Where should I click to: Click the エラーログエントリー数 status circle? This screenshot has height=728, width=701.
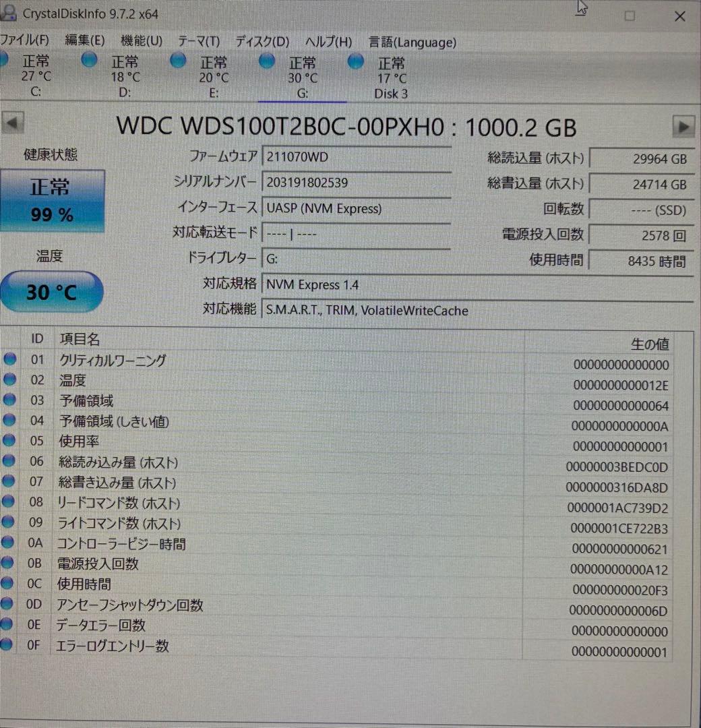(10, 645)
